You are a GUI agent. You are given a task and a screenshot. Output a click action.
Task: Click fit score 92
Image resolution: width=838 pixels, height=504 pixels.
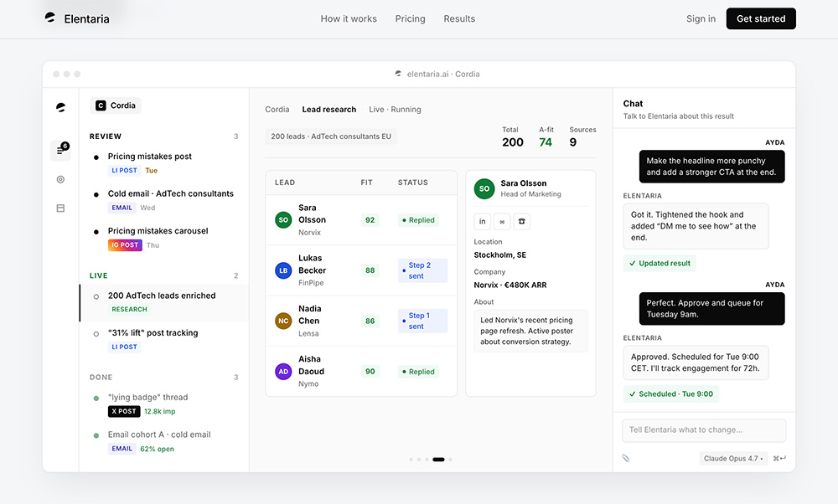370,220
